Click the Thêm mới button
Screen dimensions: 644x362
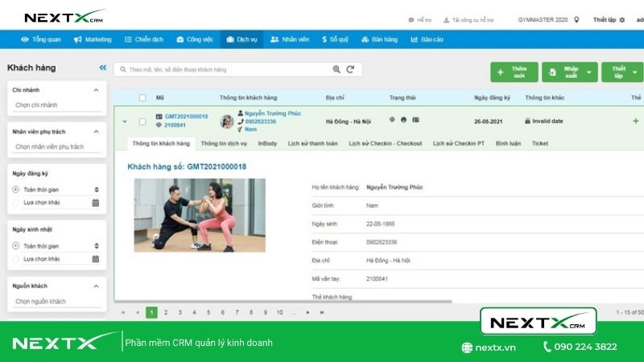(514, 72)
